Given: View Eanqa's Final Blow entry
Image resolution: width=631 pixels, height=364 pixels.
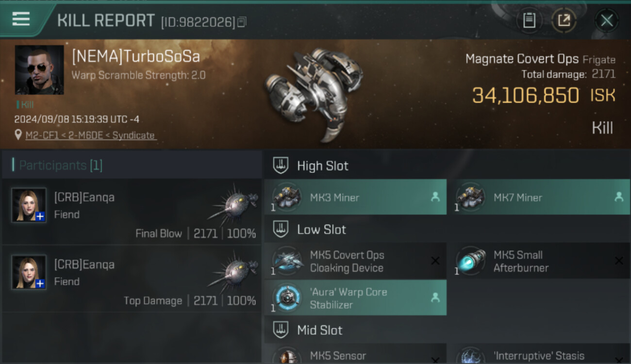Looking at the screenshot, I should (x=132, y=212).
